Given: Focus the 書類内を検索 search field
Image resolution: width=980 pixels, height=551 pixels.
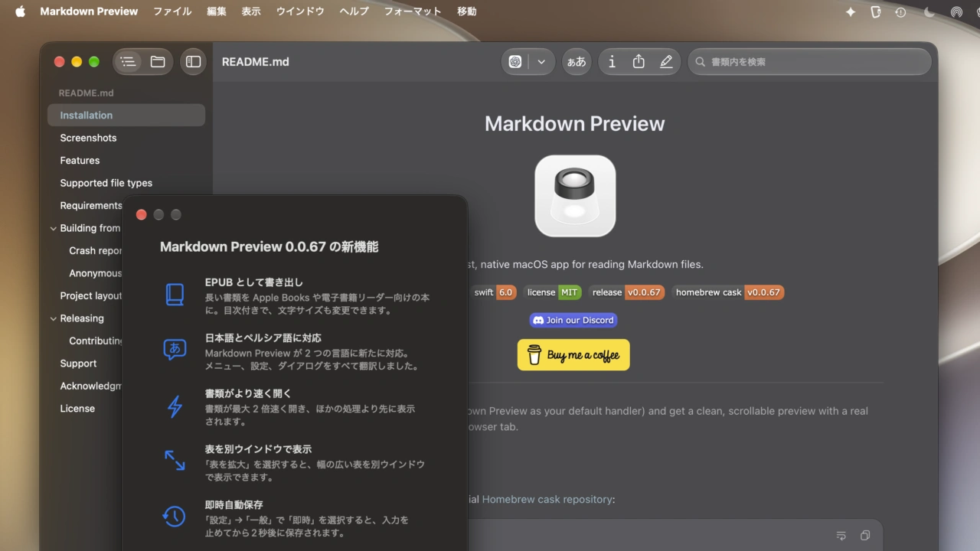Looking at the screenshot, I should pyautogui.click(x=810, y=62).
